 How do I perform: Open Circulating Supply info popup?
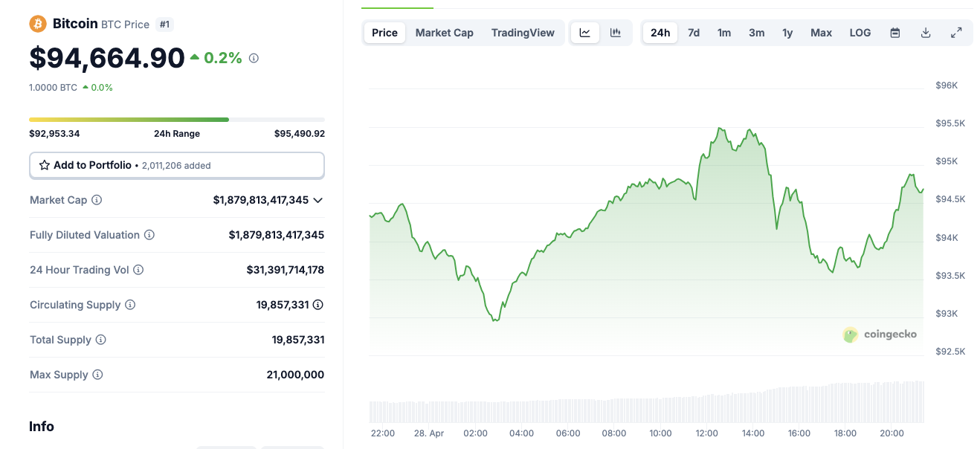click(129, 305)
